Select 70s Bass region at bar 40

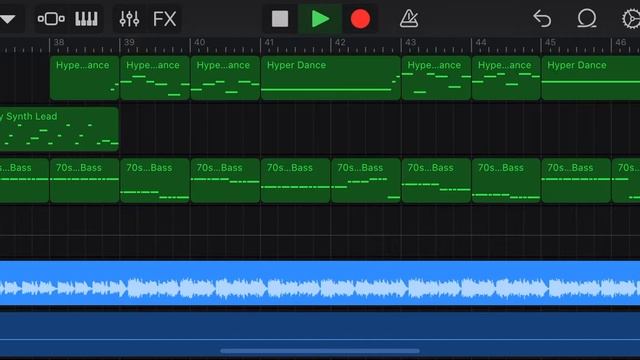[x=225, y=181]
